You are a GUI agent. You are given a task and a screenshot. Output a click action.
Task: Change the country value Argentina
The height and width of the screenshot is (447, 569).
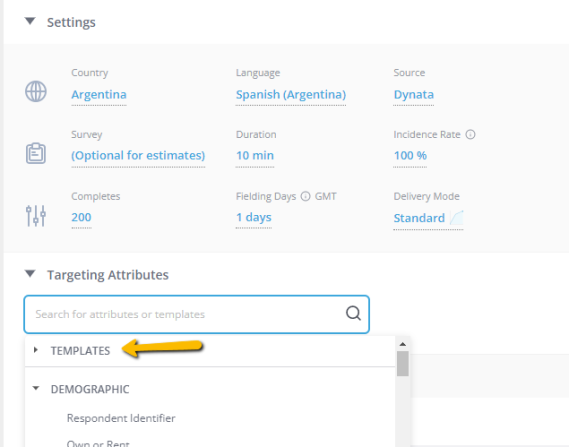99,94
